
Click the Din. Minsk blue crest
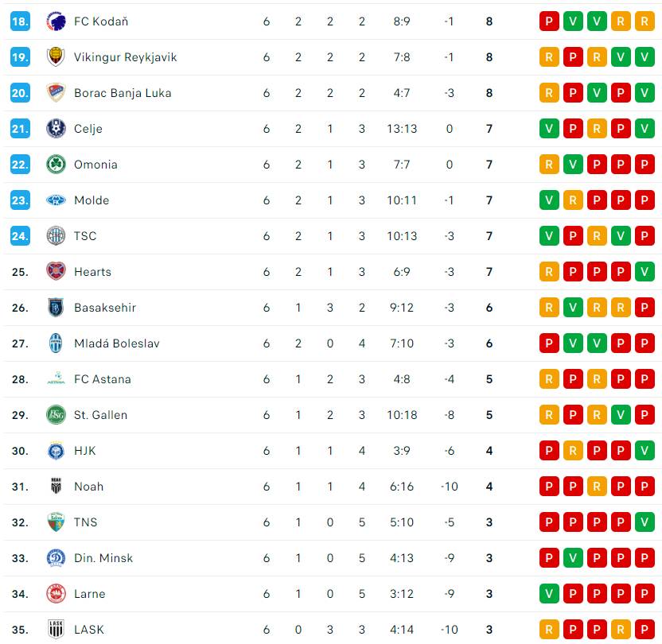tap(56, 558)
